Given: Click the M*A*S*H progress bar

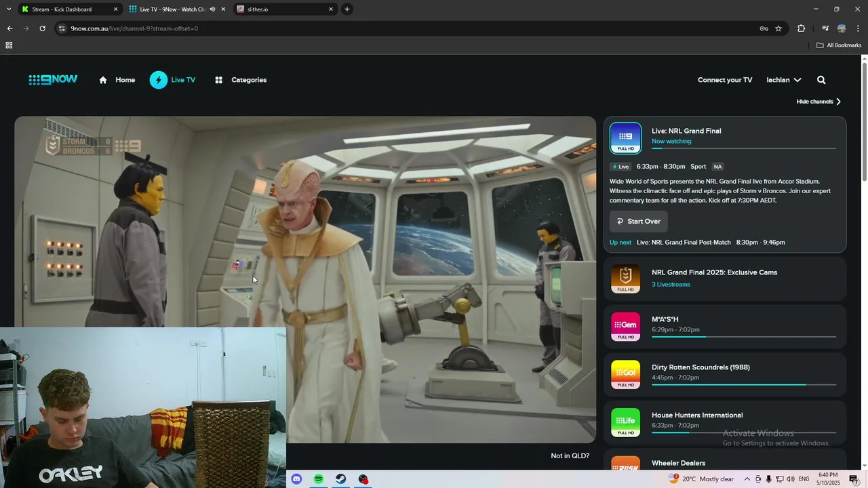Looking at the screenshot, I should tap(744, 337).
